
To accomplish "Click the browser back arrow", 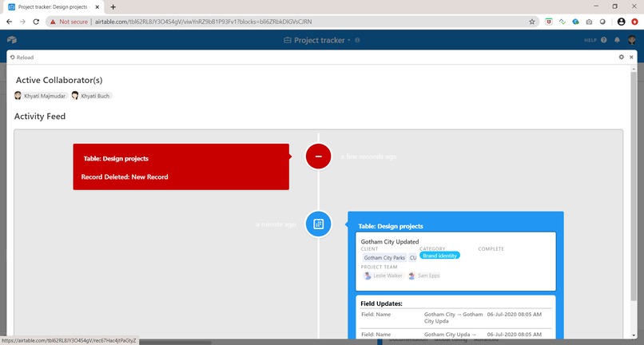I will 9,22.
